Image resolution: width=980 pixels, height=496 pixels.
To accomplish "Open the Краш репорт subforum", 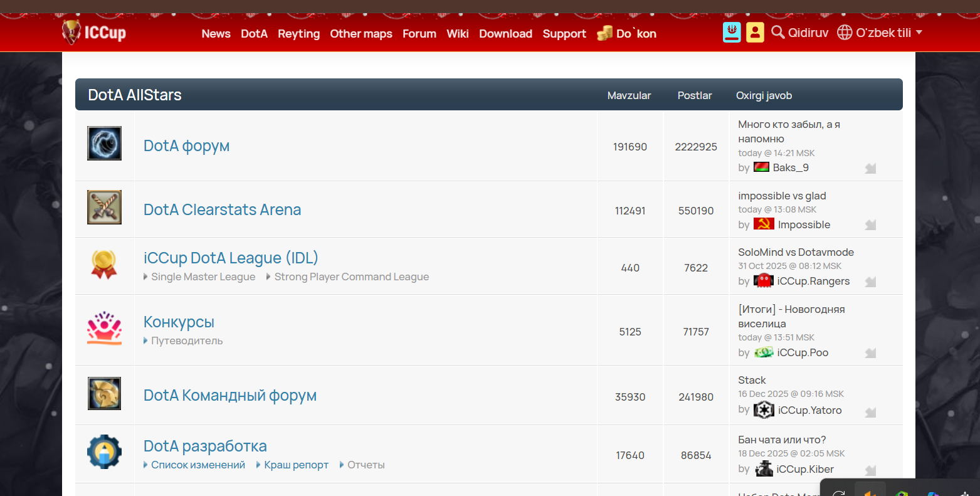I will [296, 465].
